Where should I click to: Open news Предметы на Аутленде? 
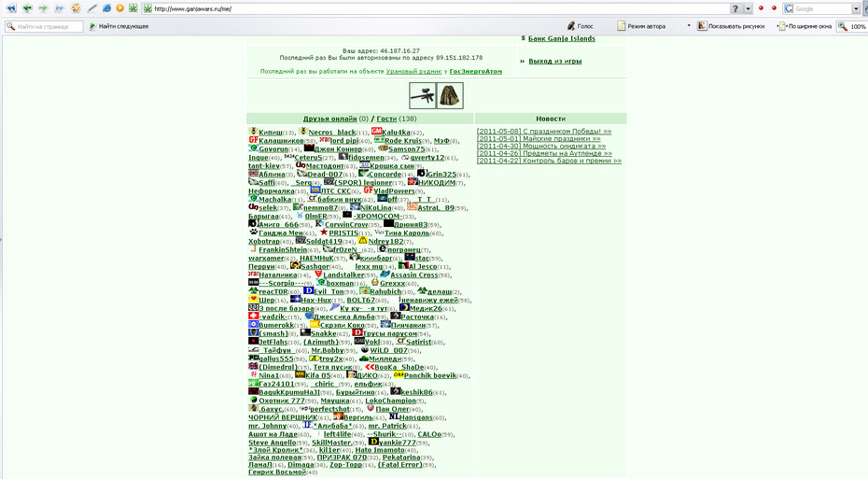[544, 153]
